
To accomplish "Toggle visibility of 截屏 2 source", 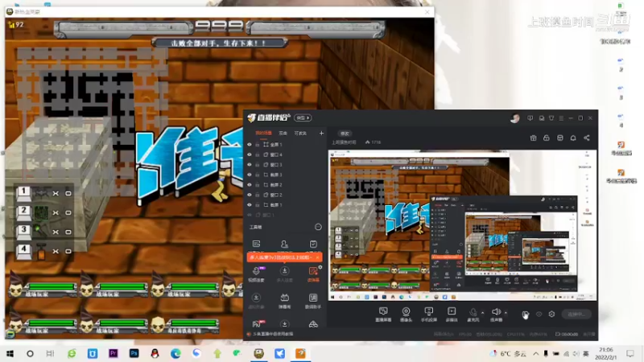I will click(x=250, y=185).
